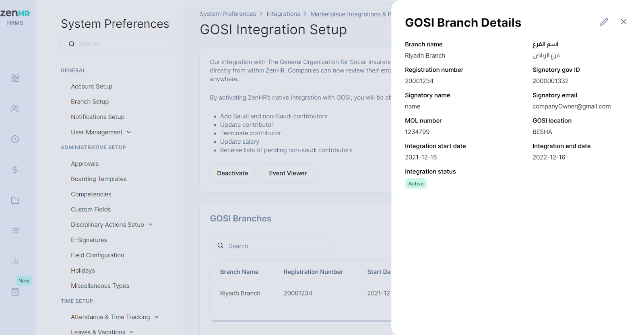Click the magnifier icon in System Preferences search
The height and width of the screenshot is (335, 644).
72,44
